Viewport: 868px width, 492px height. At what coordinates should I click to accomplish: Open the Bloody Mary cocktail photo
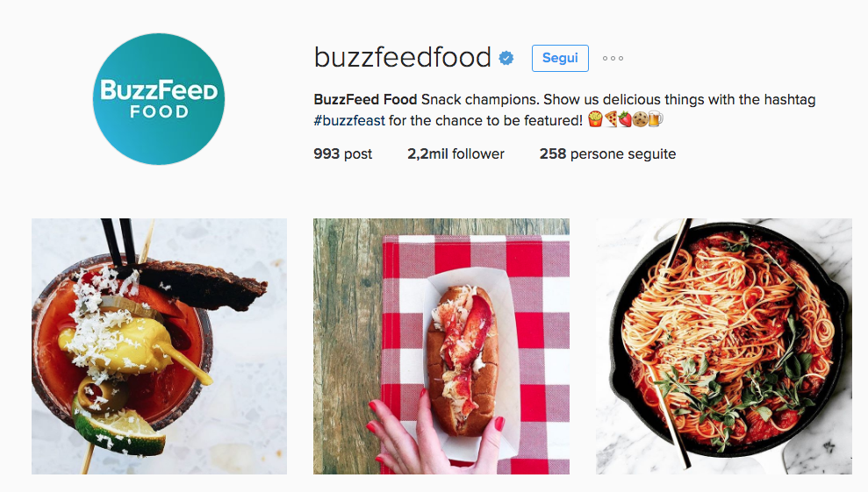coord(160,346)
